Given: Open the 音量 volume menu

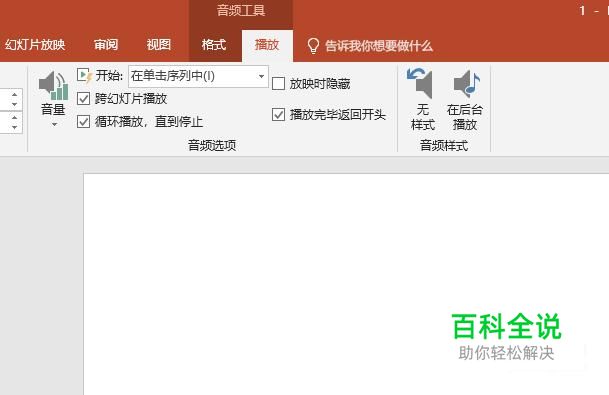Looking at the screenshot, I should [53, 99].
